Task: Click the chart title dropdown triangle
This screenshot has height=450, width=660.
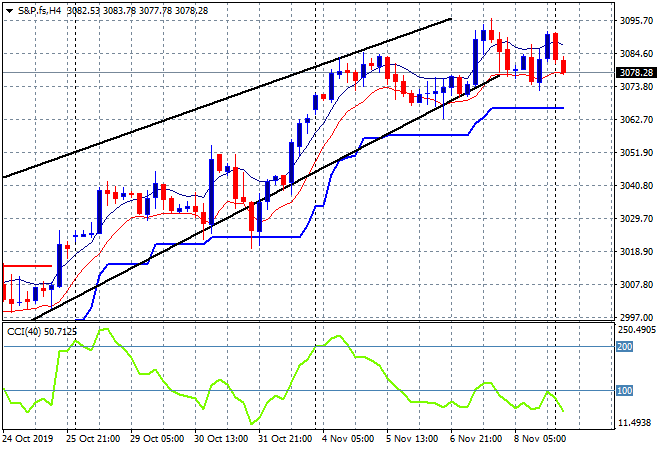Action: [x=9, y=11]
